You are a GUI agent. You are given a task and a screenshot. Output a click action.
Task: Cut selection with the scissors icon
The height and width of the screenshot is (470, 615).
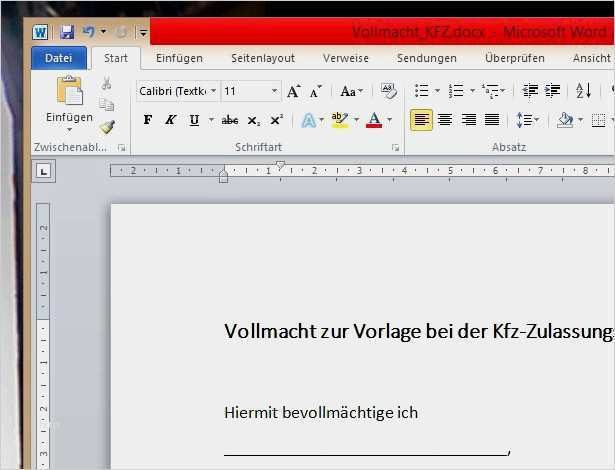pyautogui.click(x=106, y=83)
